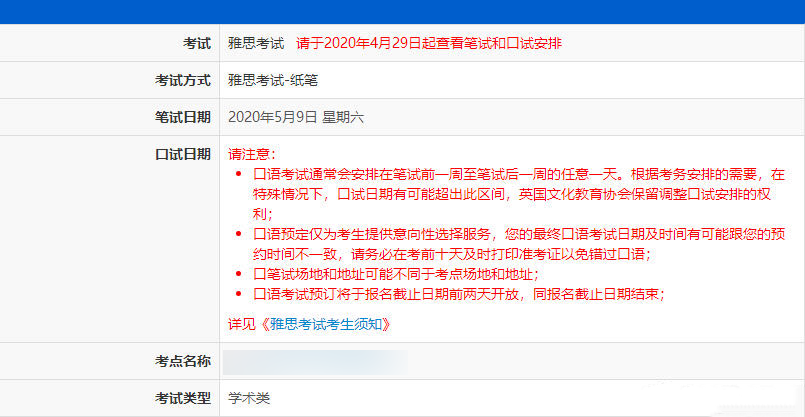
Task: Click the 考试 row label
Action: (x=197, y=43)
